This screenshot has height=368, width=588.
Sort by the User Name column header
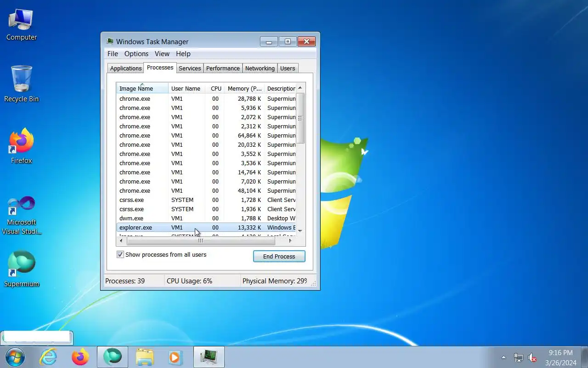tap(187, 88)
